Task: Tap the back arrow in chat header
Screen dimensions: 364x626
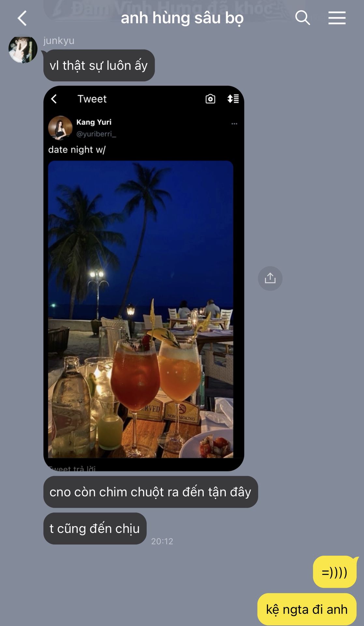Action: pos(22,18)
